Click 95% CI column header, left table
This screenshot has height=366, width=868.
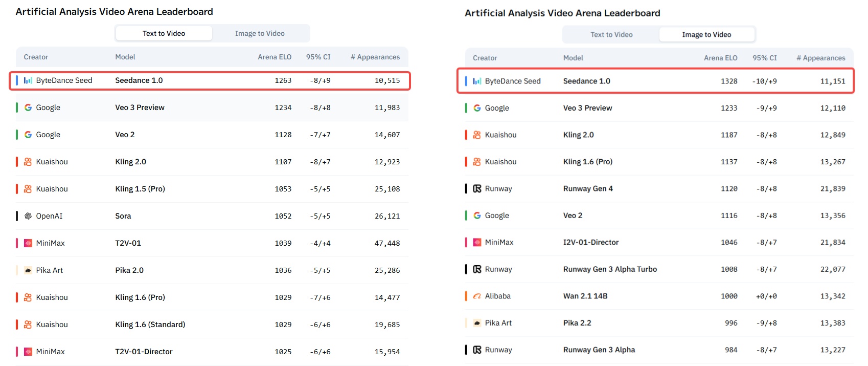(318, 57)
